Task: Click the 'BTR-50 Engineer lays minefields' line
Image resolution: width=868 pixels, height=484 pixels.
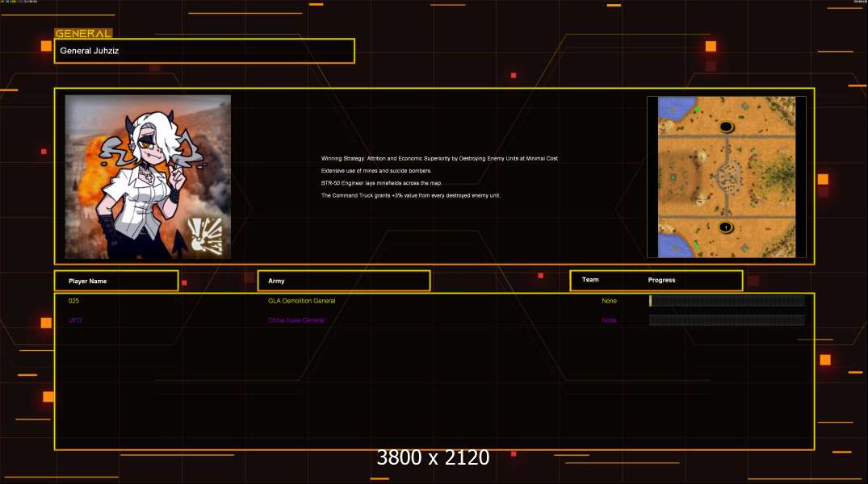Action: 381,183
